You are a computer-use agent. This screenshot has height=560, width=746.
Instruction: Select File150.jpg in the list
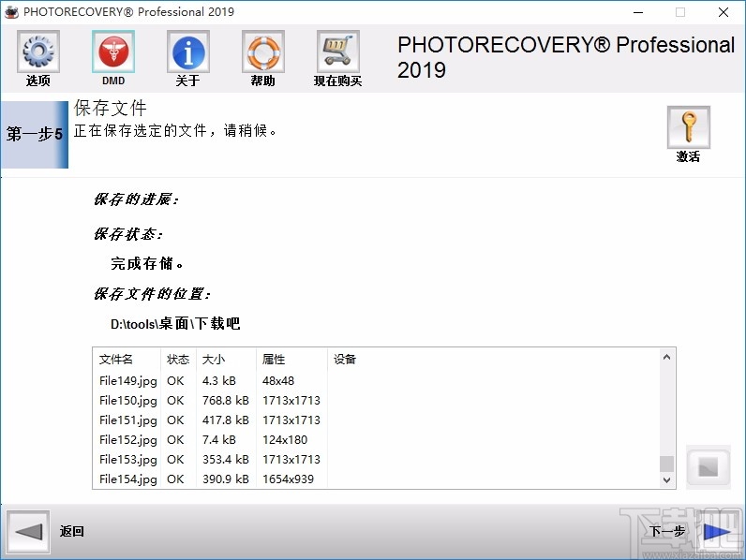click(128, 401)
